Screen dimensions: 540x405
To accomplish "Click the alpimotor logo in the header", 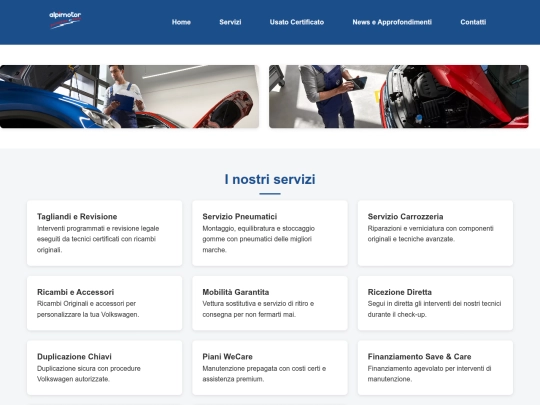I will [65, 20].
